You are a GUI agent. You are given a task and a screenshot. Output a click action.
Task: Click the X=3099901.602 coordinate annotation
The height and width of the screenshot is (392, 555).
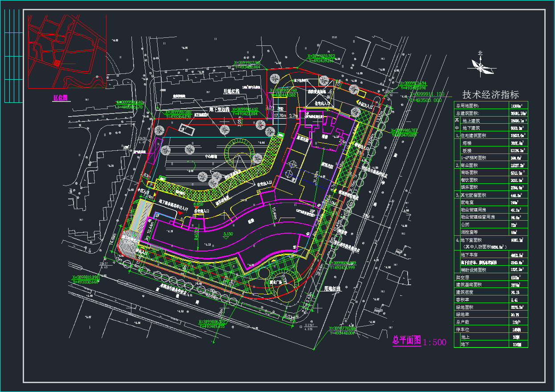130,102
